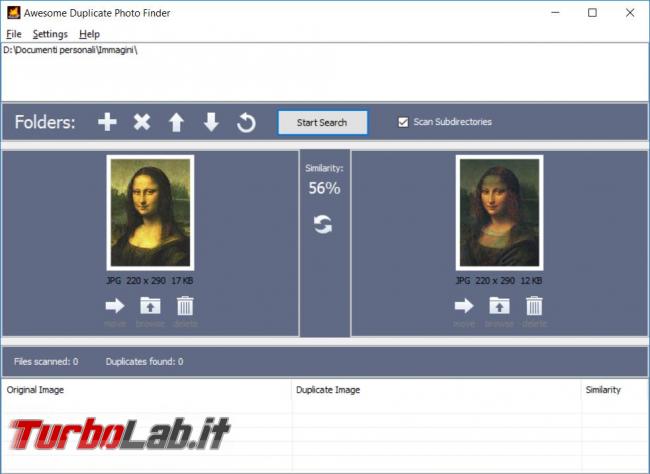Add a folder with the plus icon
This screenshot has width=650, height=474.
(107, 122)
